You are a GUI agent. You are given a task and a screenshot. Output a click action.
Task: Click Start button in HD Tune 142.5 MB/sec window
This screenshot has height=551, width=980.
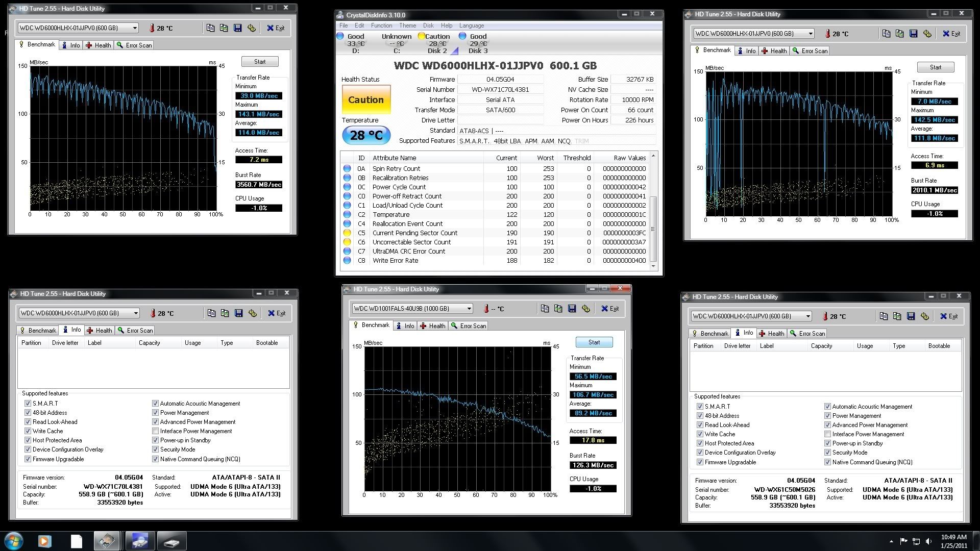tap(936, 67)
